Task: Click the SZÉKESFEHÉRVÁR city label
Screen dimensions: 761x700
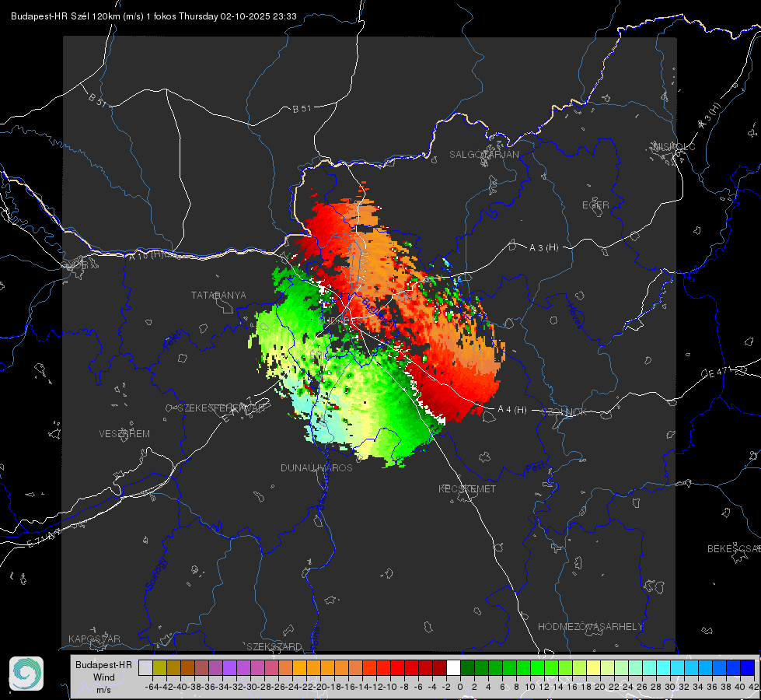Action: 223,408
